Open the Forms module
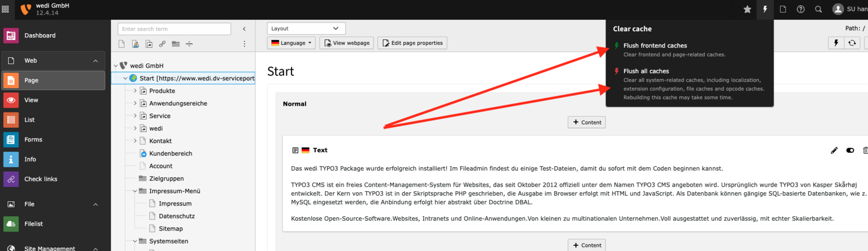 (54, 140)
